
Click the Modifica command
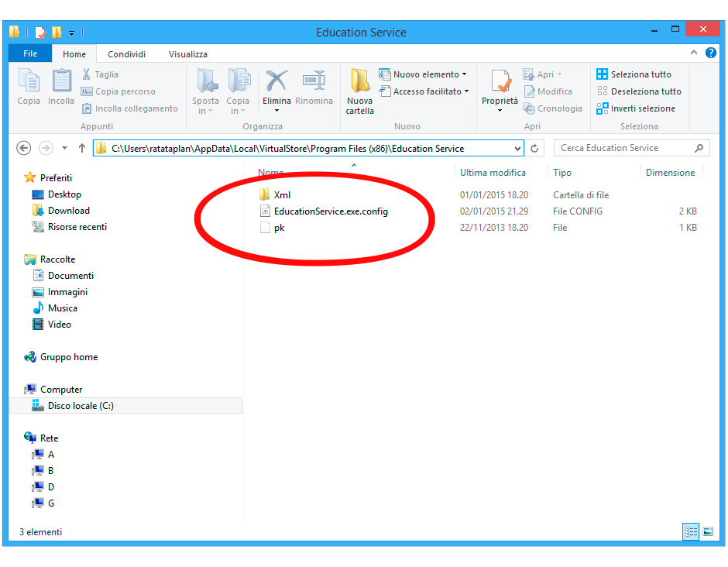click(548, 91)
